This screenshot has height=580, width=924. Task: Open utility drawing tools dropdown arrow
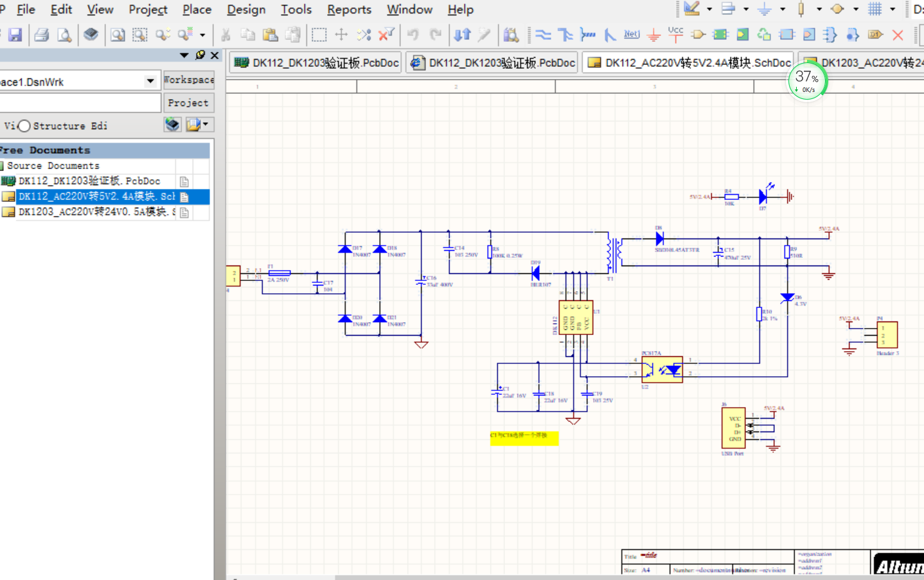[709, 9]
